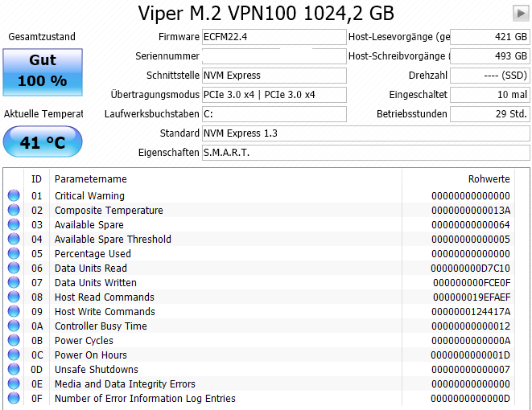Click status orb for Power On Hours row

coord(14,355)
